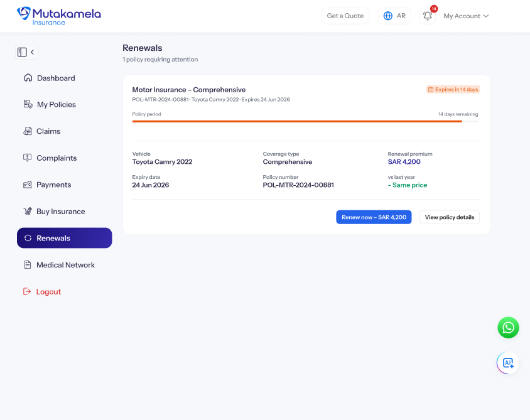The height and width of the screenshot is (420, 530).
Task: Click '14 days remaining' label
Action: point(458,114)
